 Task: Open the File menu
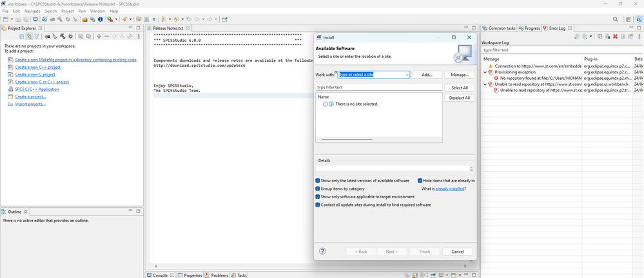coord(5,11)
